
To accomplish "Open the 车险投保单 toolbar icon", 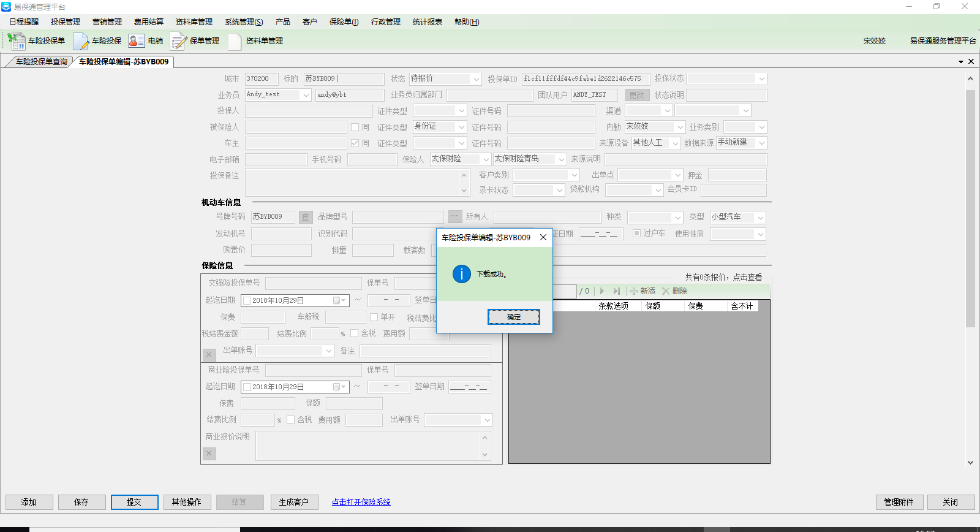I will pyautogui.click(x=17, y=41).
